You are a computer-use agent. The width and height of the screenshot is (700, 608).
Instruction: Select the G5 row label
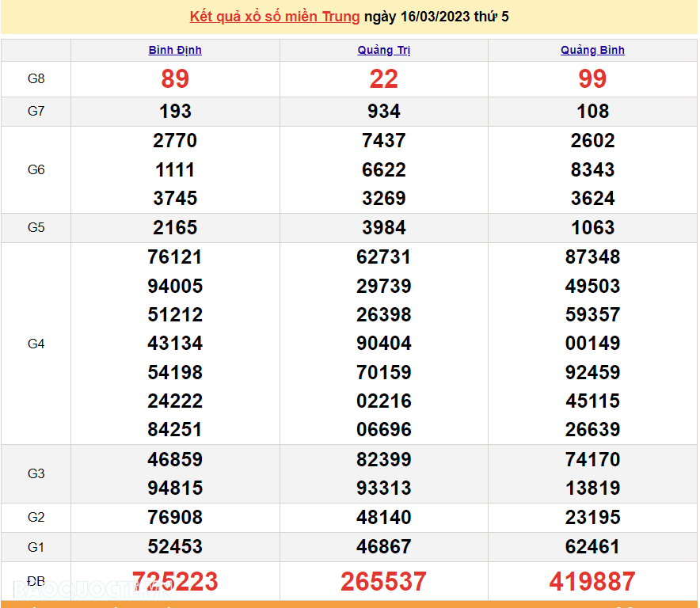[36, 227]
